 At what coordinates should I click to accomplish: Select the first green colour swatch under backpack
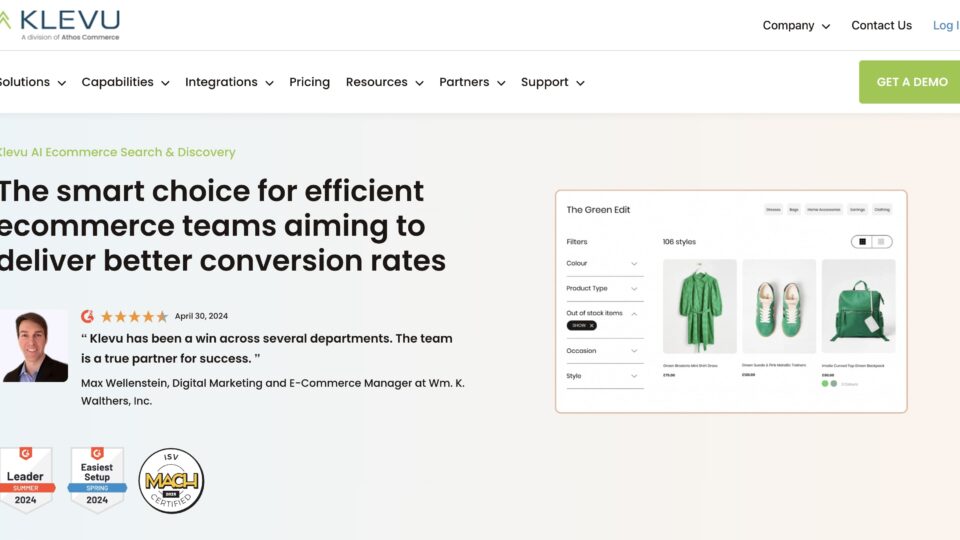pyautogui.click(x=825, y=384)
